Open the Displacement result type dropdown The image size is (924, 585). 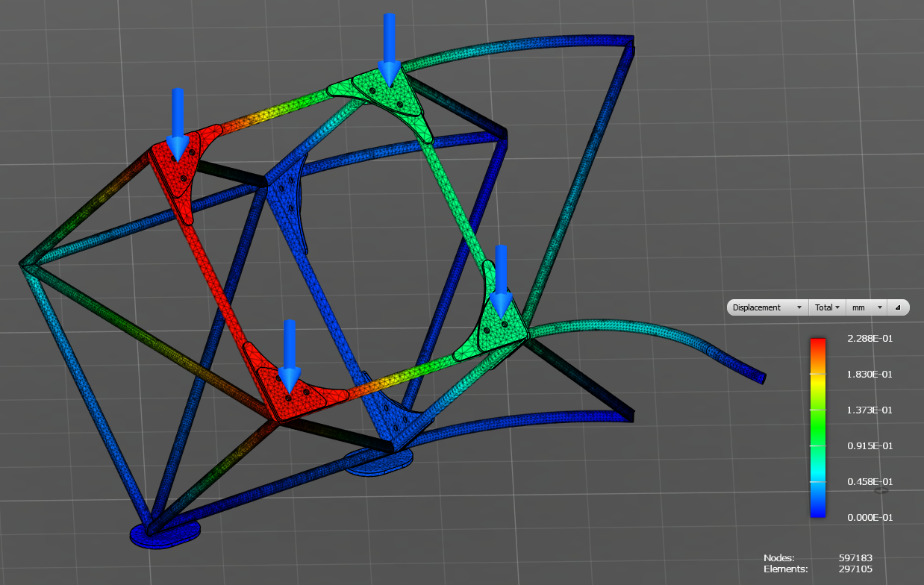point(767,307)
